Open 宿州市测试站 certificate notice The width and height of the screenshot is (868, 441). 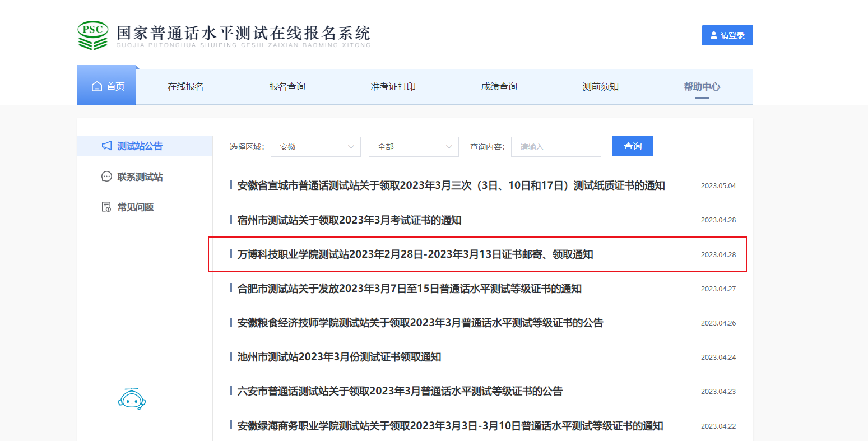point(349,220)
